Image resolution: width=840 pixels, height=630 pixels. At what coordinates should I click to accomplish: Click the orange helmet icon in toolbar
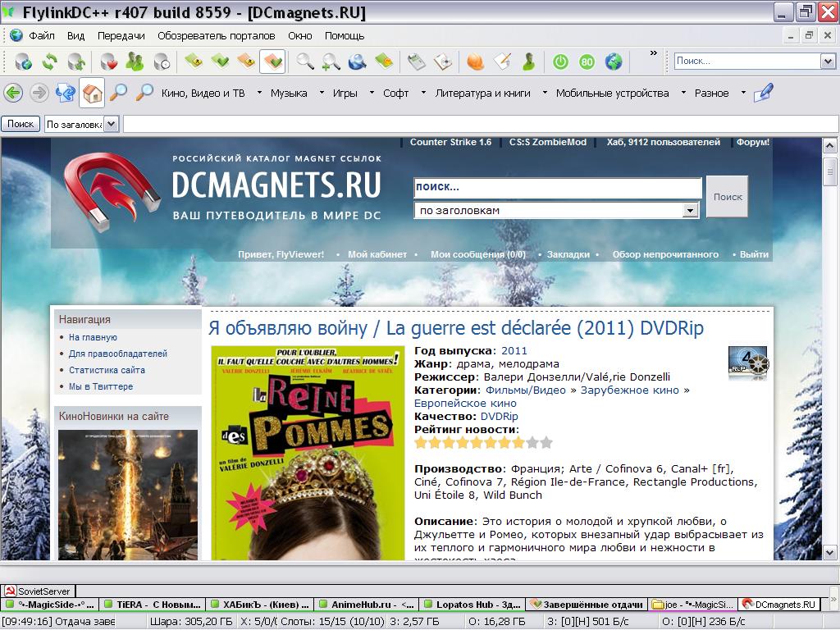(475, 62)
